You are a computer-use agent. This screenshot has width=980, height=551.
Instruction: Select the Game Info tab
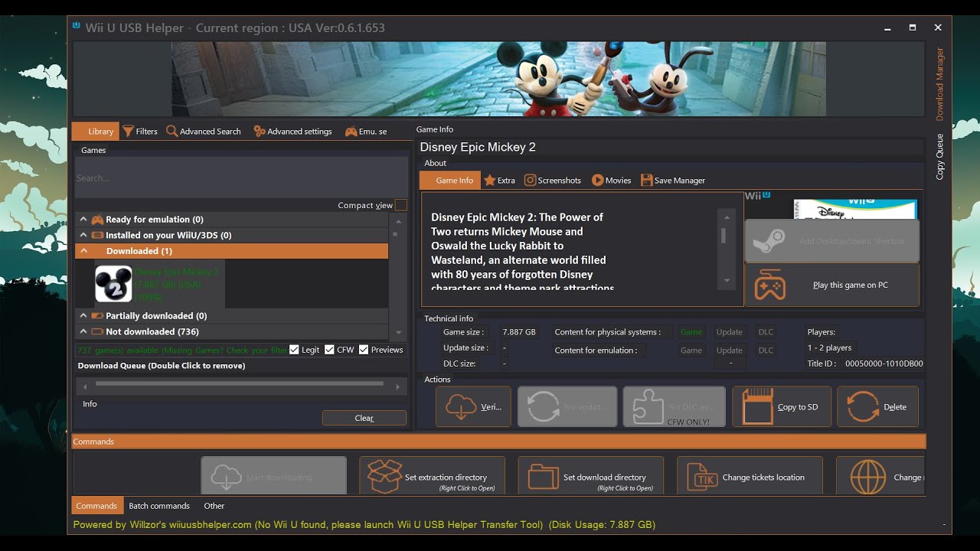[449, 181]
